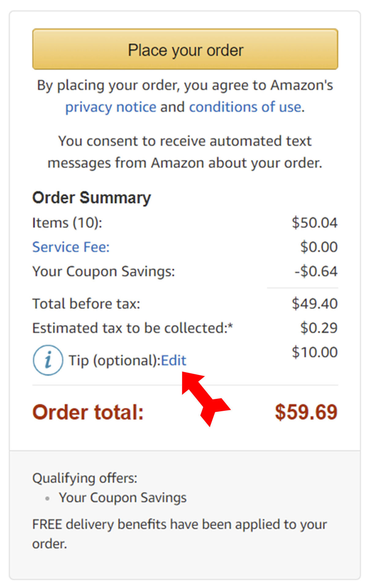Open the conditions of use link
This screenshot has width=371, height=588.
pyautogui.click(x=245, y=107)
